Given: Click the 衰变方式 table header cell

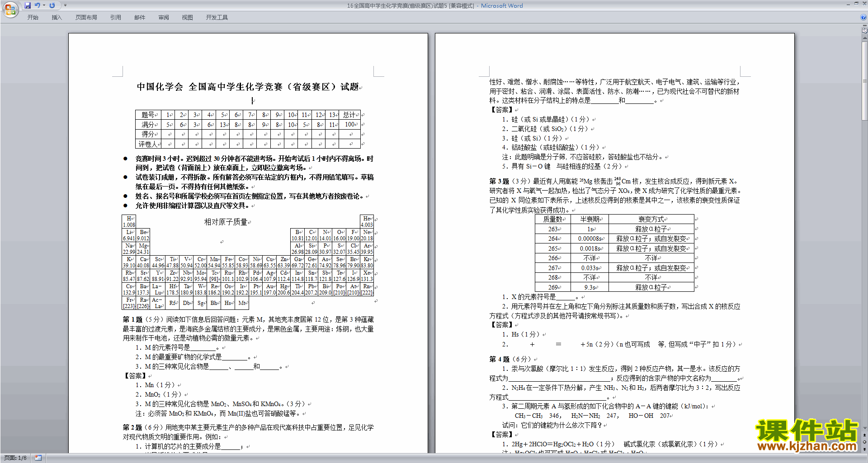Looking at the screenshot, I should [651, 219].
